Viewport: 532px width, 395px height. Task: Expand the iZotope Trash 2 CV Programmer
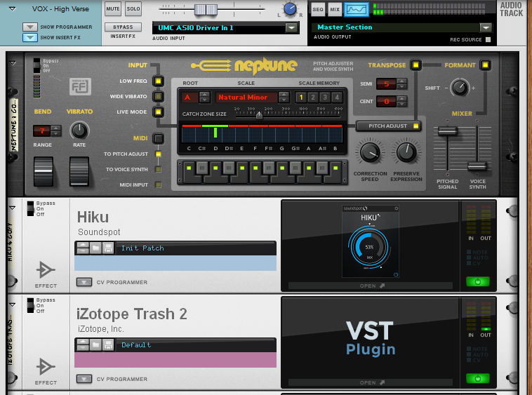[x=84, y=379]
